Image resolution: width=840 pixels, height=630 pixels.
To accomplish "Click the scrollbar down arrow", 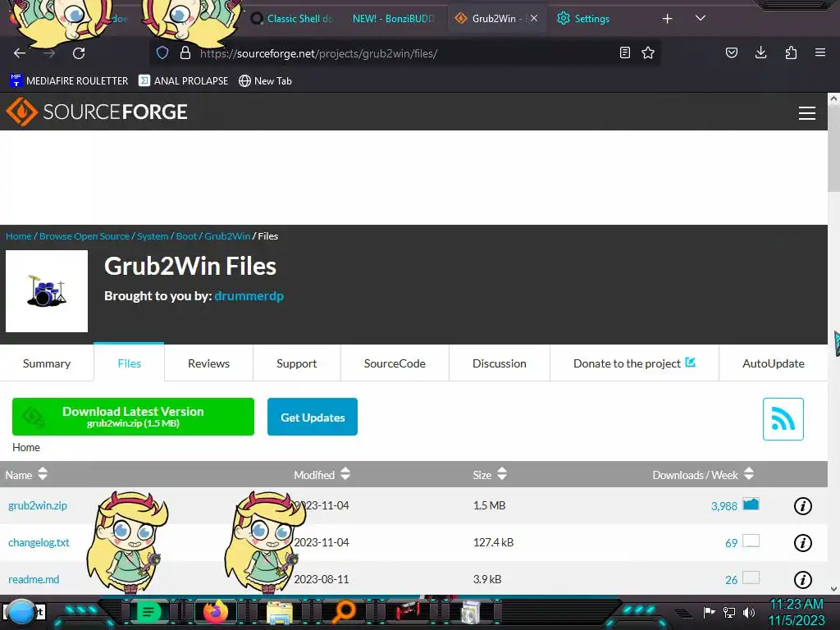I will click(x=833, y=589).
